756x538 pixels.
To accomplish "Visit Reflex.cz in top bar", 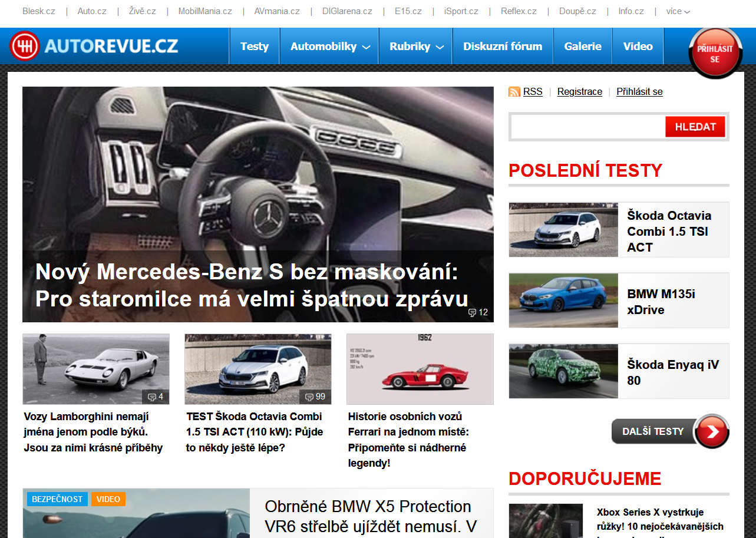I will (519, 11).
